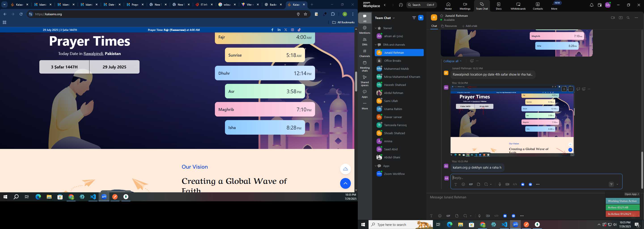
Task: Open Zoom Whiteboards tab
Action: point(518,6)
